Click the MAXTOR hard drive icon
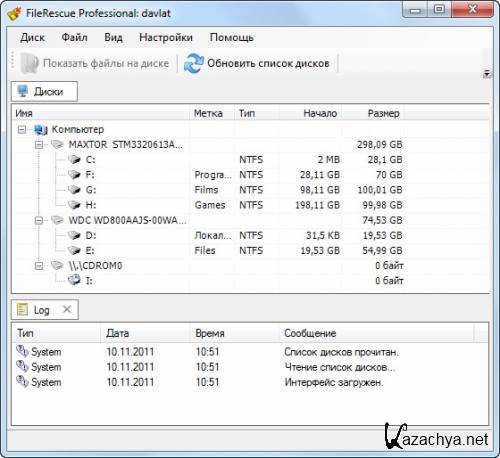500x458 pixels. pyautogui.click(x=57, y=145)
